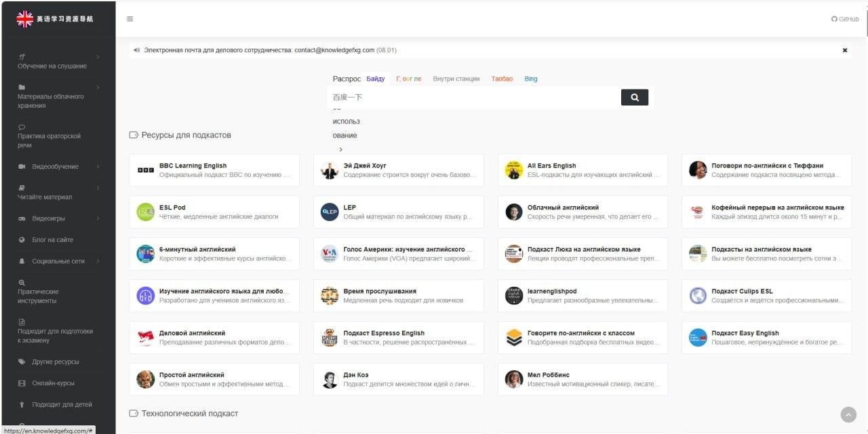
Task: Click the Голос Америки VOA icon
Action: (x=330, y=254)
